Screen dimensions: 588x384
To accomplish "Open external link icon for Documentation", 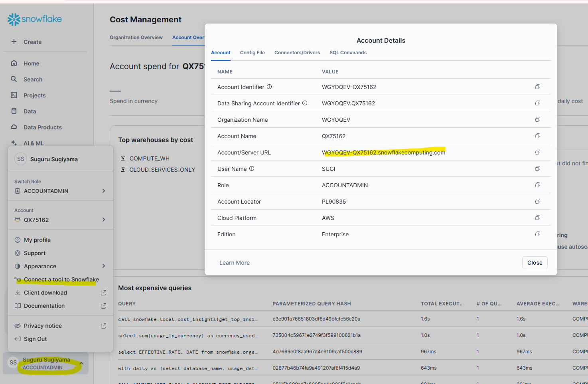I will 104,306.
